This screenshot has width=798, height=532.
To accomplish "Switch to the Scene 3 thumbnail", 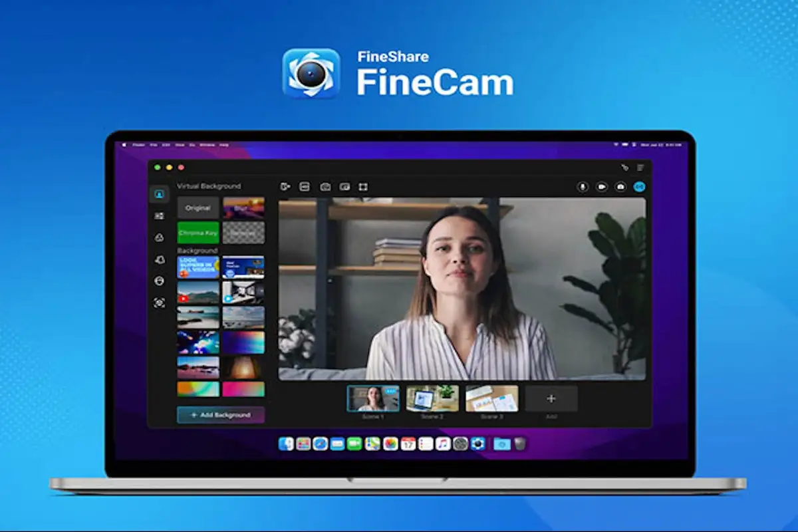I will pos(492,398).
